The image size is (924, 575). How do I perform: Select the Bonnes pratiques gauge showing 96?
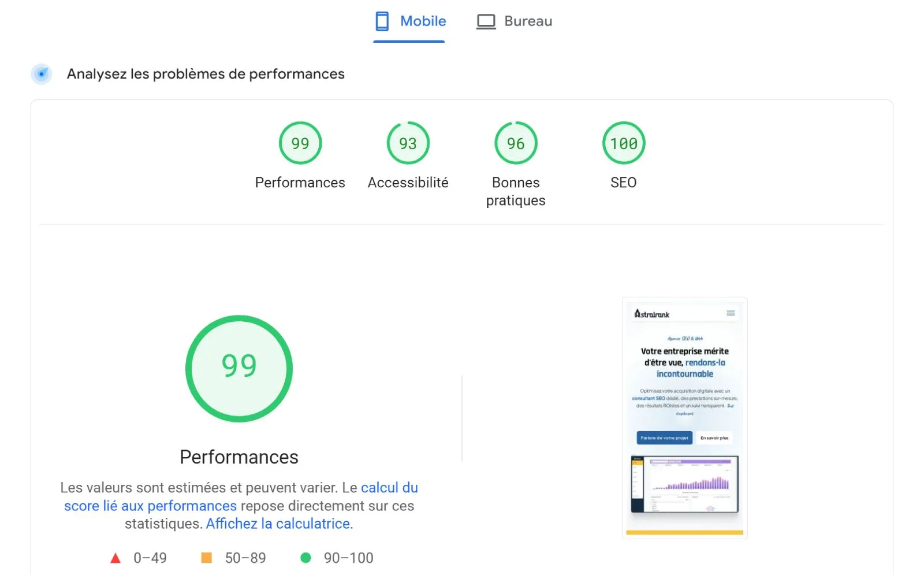(515, 143)
